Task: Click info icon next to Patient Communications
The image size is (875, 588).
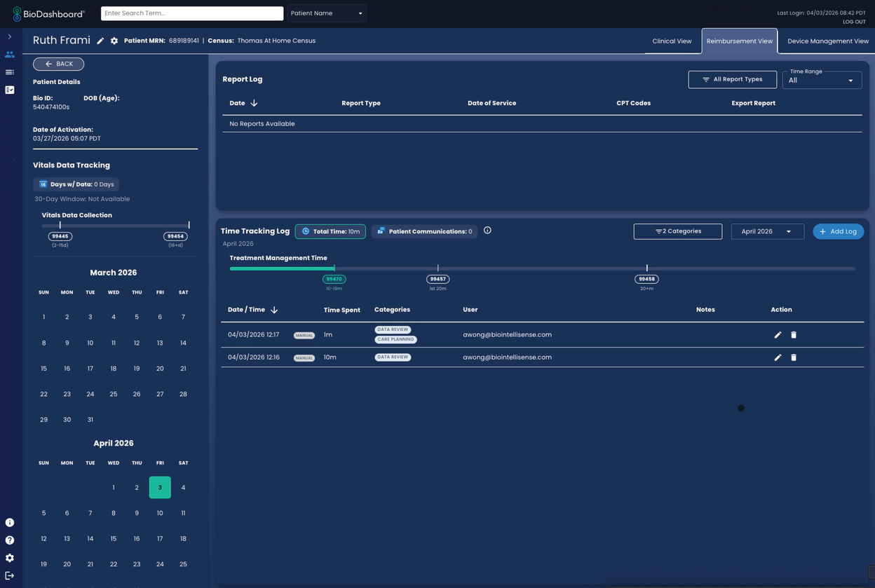Action: click(x=487, y=231)
